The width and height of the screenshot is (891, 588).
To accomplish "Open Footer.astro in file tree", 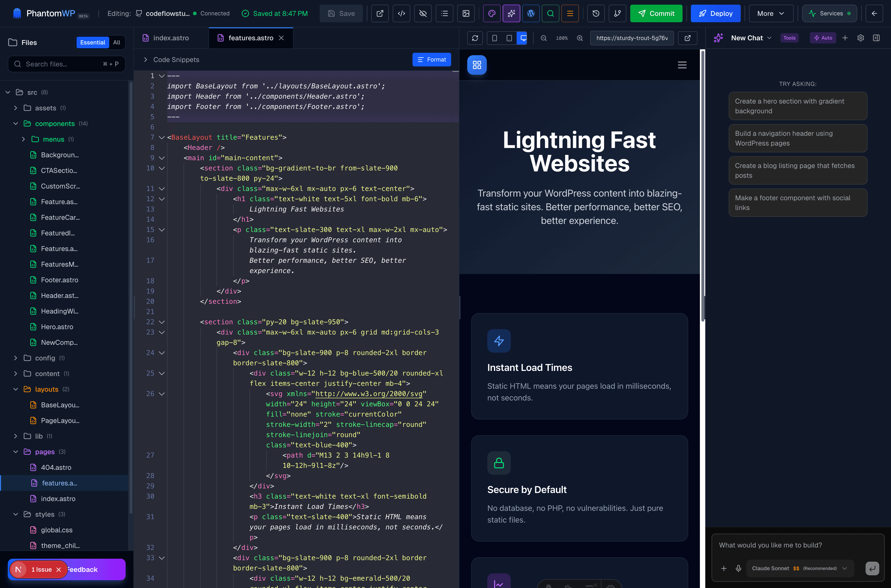I will [x=59, y=280].
